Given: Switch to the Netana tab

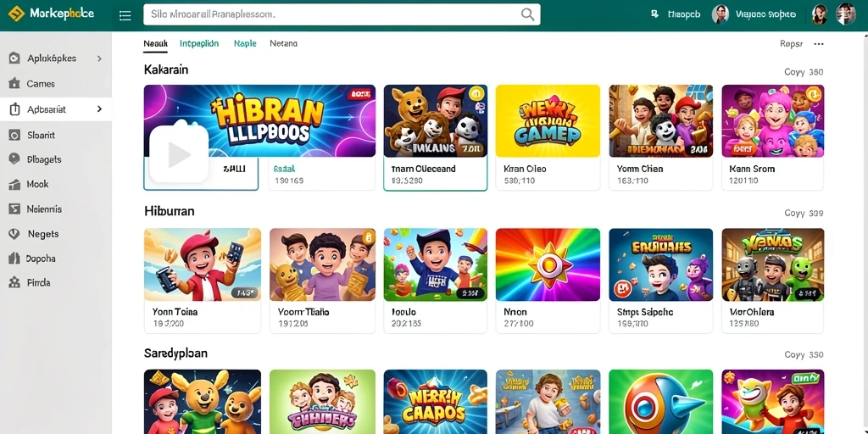Looking at the screenshot, I should tap(283, 43).
